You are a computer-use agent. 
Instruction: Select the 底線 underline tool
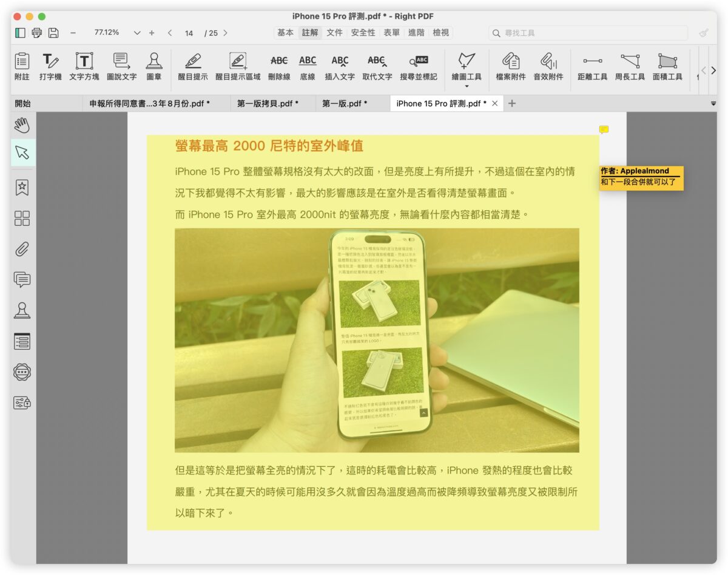tap(308, 66)
